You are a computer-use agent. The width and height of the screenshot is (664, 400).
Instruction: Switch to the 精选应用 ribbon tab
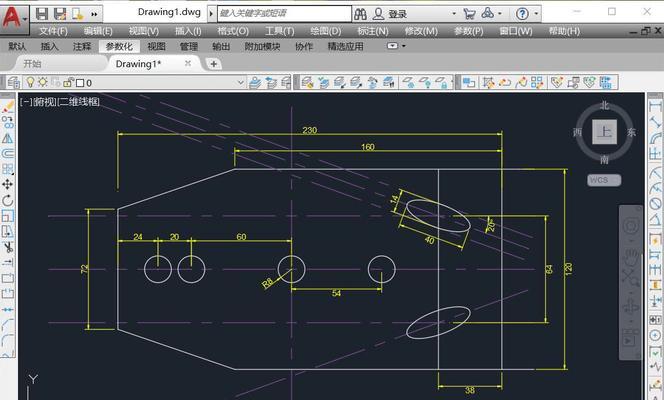tap(346, 47)
